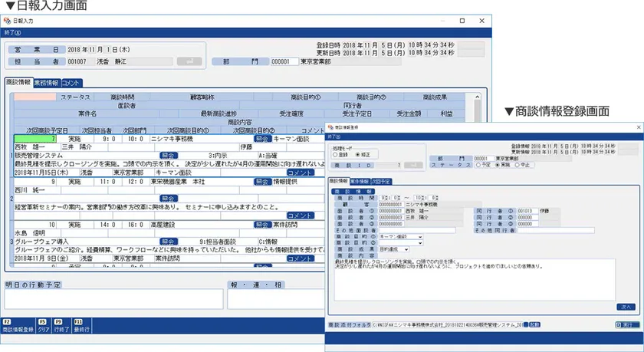
Task: Click 照会 button beside ニシマキ事務機
Action: pyautogui.click(x=263, y=139)
